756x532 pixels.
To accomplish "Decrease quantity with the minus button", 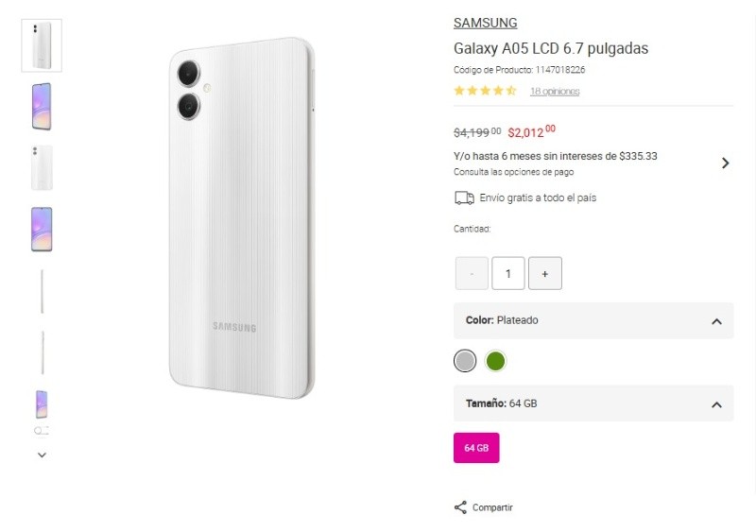I will pyautogui.click(x=472, y=274).
